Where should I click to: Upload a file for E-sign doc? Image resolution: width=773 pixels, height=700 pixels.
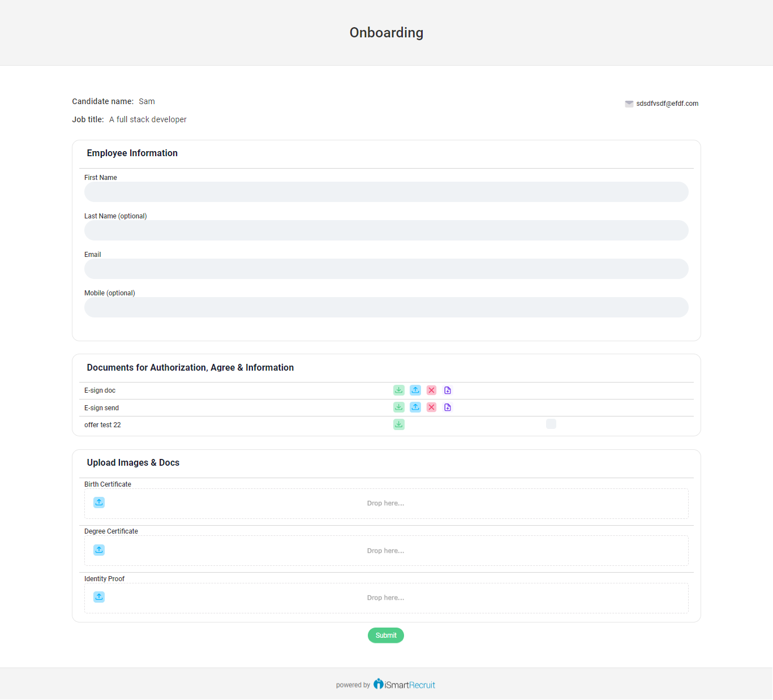point(415,390)
